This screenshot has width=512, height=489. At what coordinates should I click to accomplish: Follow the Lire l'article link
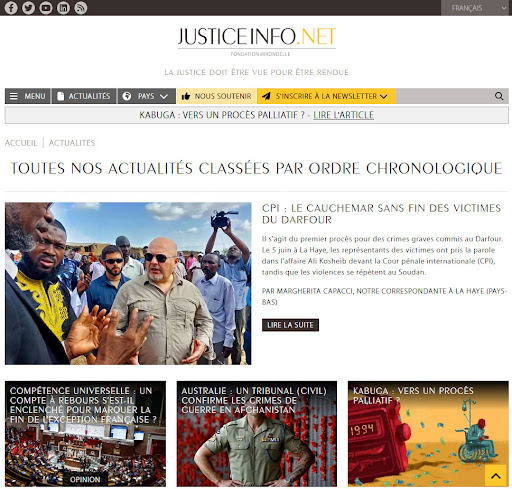[x=343, y=115]
